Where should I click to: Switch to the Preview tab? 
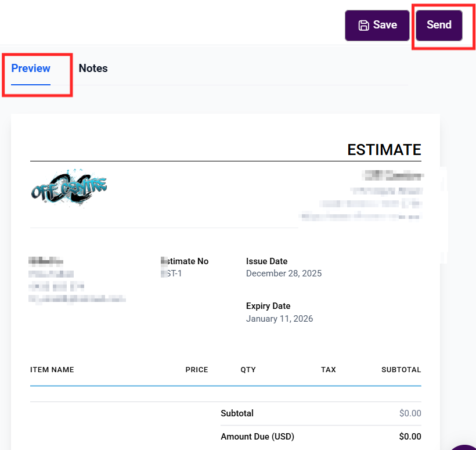pos(31,69)
